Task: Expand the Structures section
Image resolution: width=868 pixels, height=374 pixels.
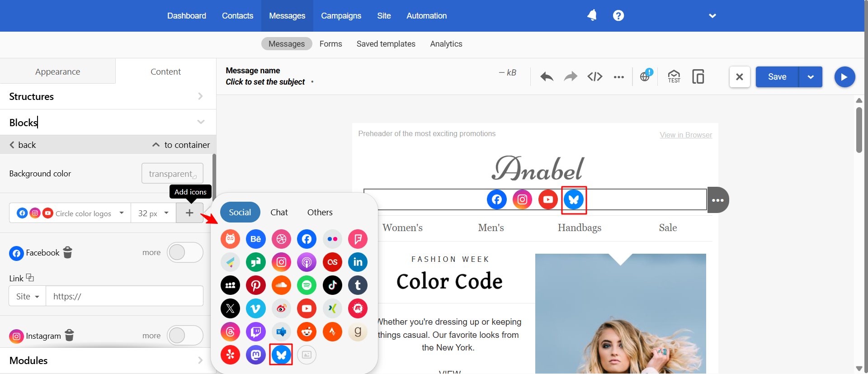Action: [108, 96]
